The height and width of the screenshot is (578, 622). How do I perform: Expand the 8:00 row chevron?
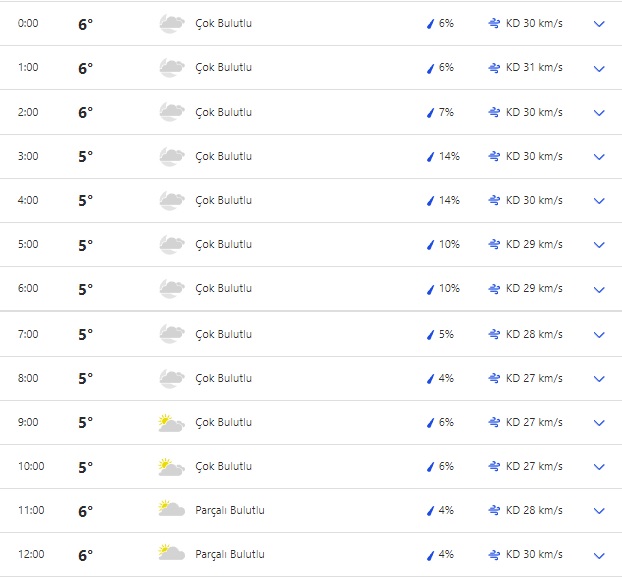(x=599, y=379)
